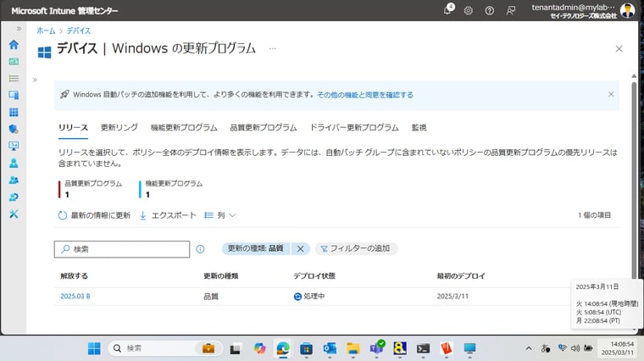This screenshot has height=361, width=644.
Task: Select the リリース tab
Action: point(73,128)
